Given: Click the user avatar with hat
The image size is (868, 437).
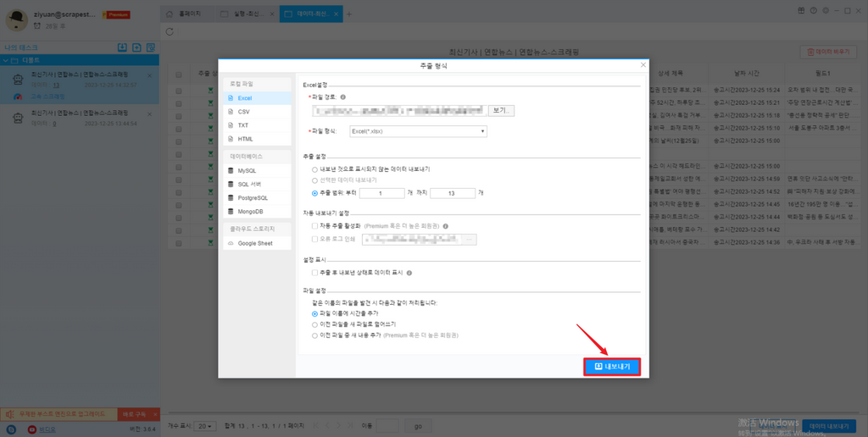Looking at the screenshot, I should (17, 20).
